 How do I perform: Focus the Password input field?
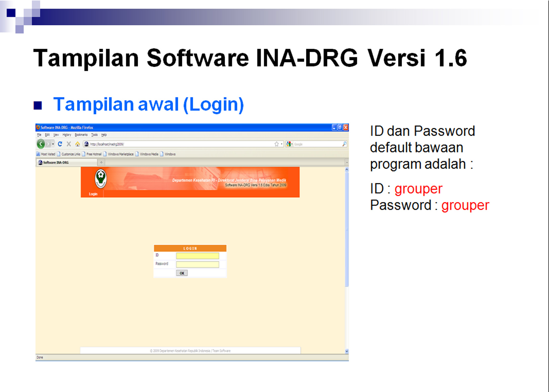(197, 264)
